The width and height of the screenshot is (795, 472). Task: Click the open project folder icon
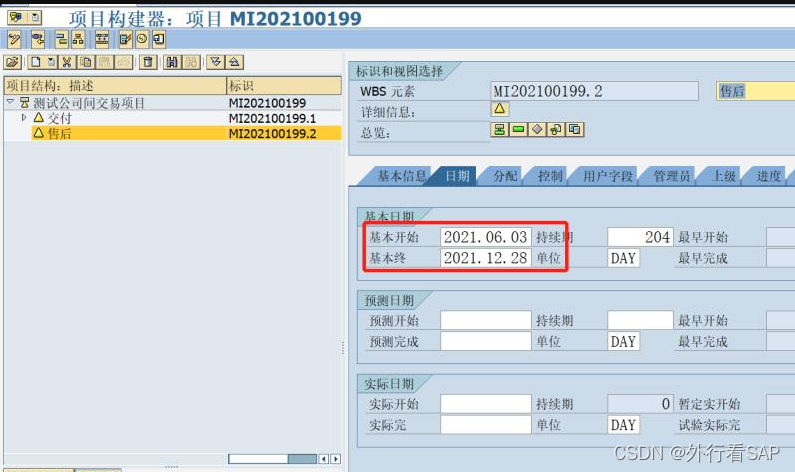(x=13, y=62)
